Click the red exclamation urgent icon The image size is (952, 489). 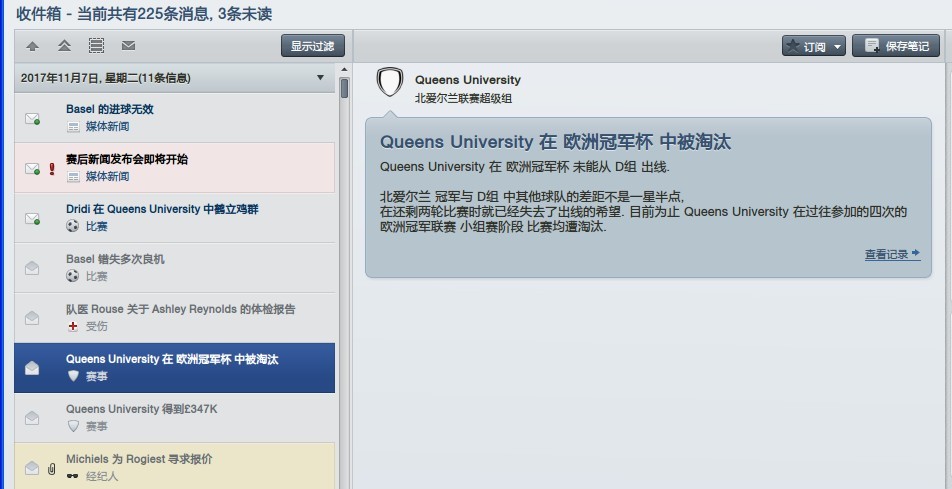tap(52, 169)
